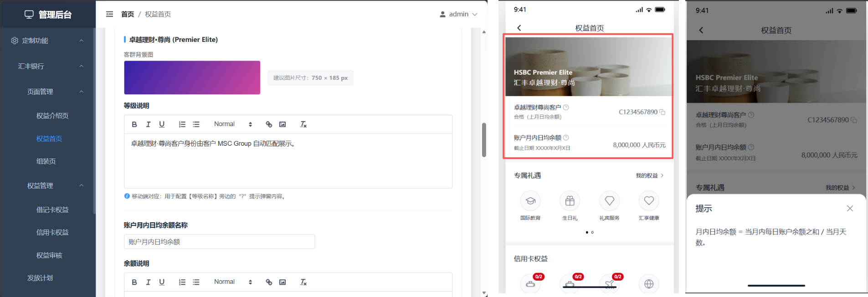Apply underline in 等级说明 editor toolbar

coord(162,124)
